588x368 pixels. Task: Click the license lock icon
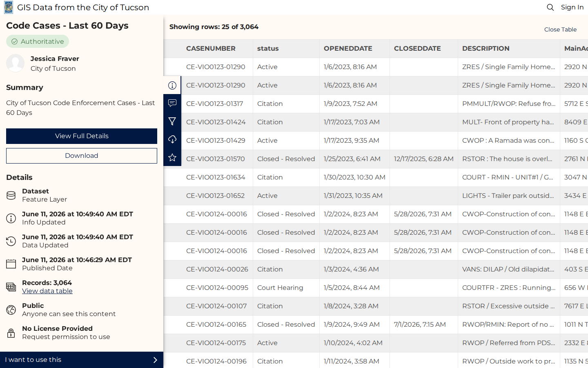click(x=11, y=333)
